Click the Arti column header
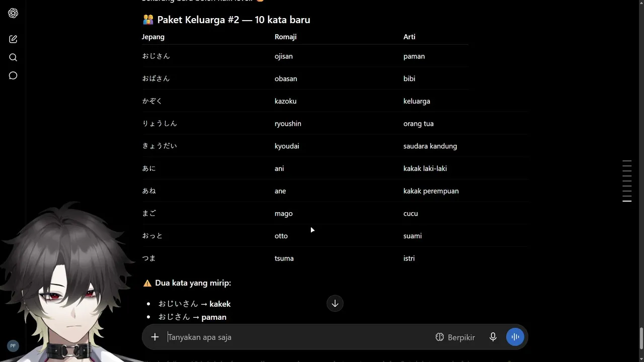The height and width of the screenshot is (362, 644). pos(409,37)
